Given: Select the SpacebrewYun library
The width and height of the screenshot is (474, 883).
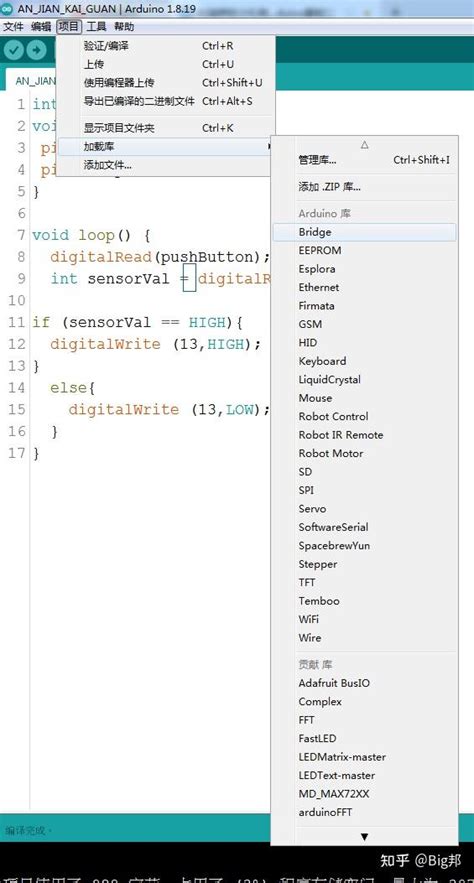Looking at the screenshot, I should 364,546.
